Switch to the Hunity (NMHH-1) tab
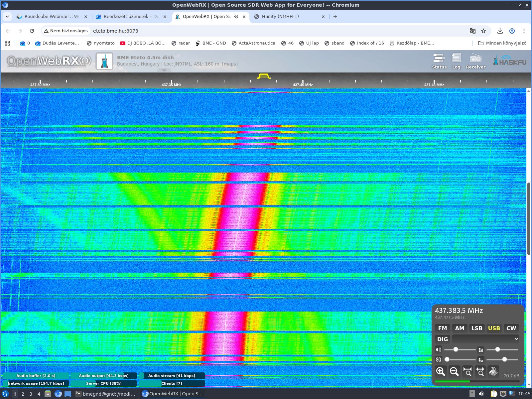532x399 pixels. click(x=280, y=17)
